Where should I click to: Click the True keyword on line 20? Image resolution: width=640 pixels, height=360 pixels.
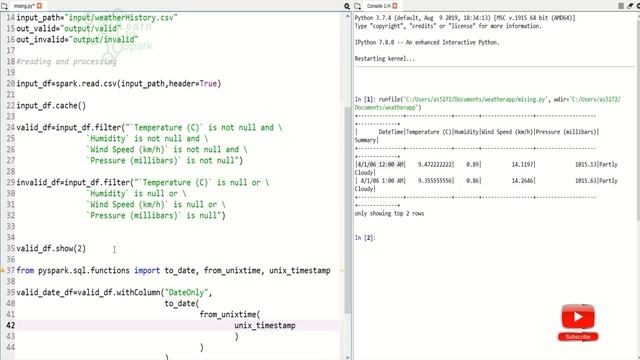(208, 84)
